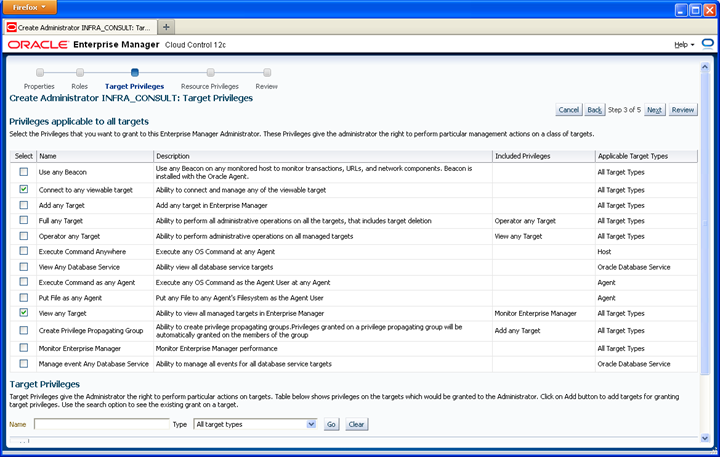Open the Firefox menu dropdown
This screenshot has height=457, width=720.
coord(30,7)
